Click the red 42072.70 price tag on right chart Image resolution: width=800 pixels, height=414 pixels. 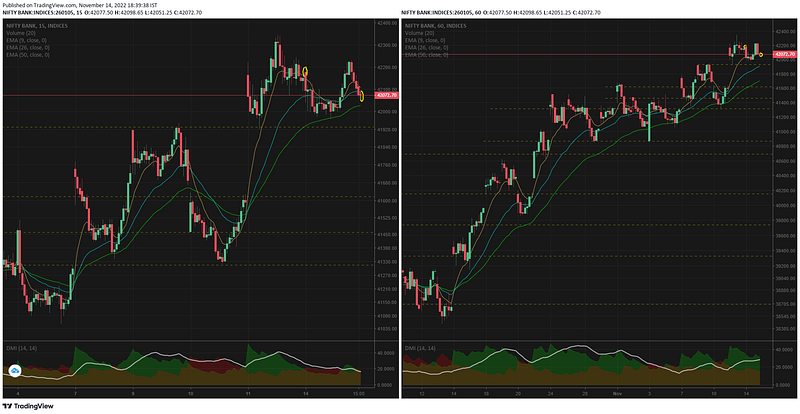coord(784,54)
